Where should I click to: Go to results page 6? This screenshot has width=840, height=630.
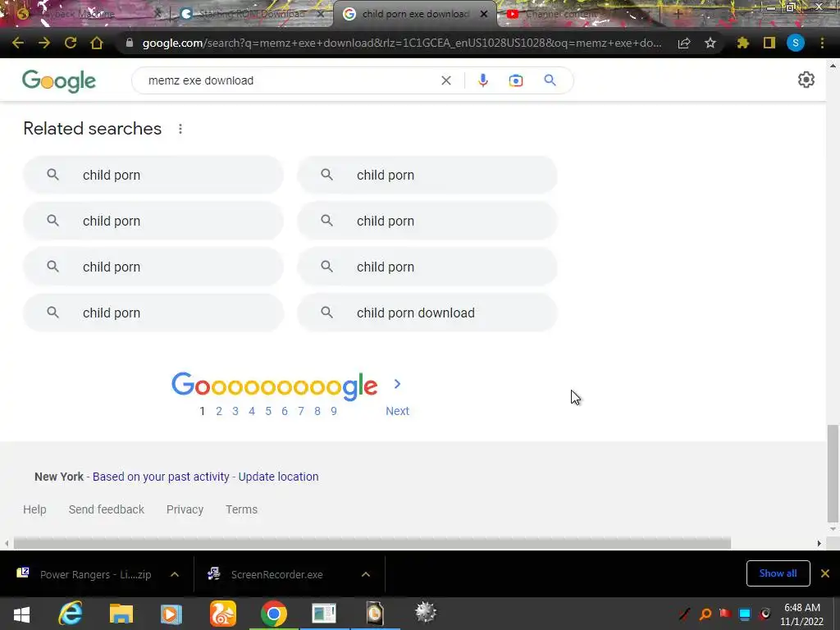click(285, 412)
